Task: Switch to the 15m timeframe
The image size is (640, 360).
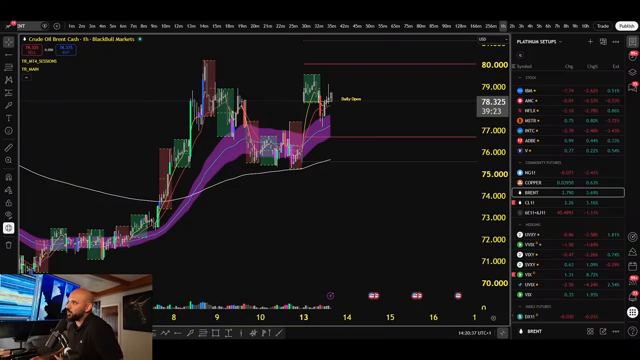Action: [x=217, y=26]
